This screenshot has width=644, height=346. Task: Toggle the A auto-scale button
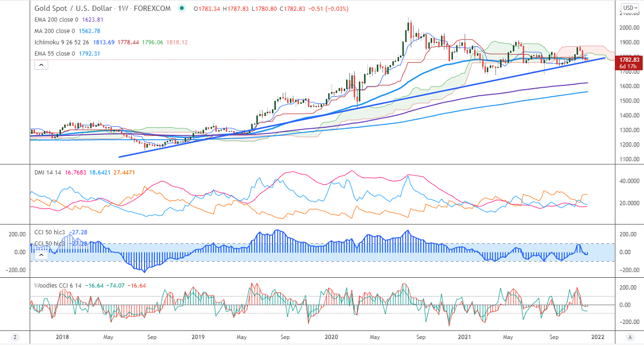pyautogui.click(x=629, y=337)
